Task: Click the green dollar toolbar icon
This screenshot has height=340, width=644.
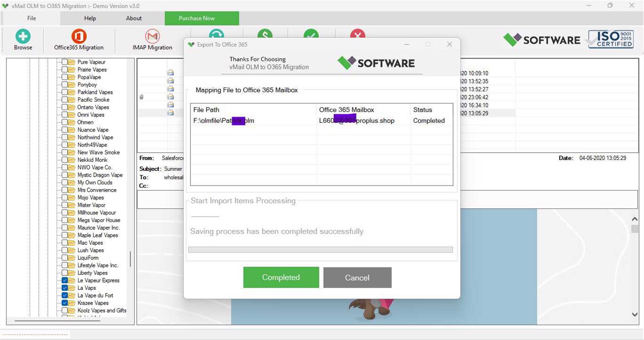Action: (x=265, y=35)
